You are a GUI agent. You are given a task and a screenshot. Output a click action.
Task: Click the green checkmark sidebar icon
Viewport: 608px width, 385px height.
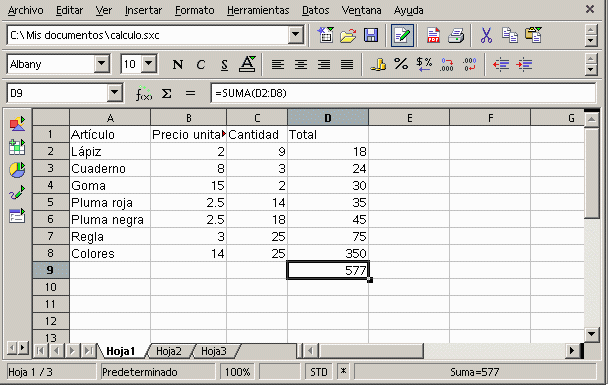pos(17,193)
